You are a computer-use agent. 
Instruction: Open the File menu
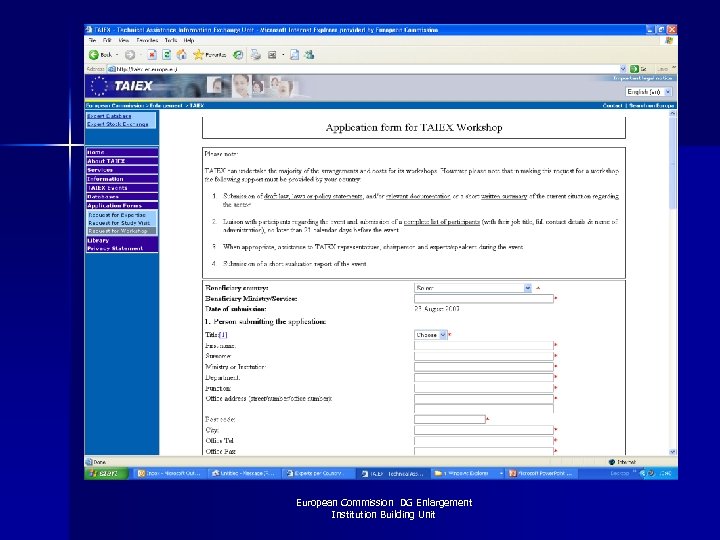coord(92,40)
